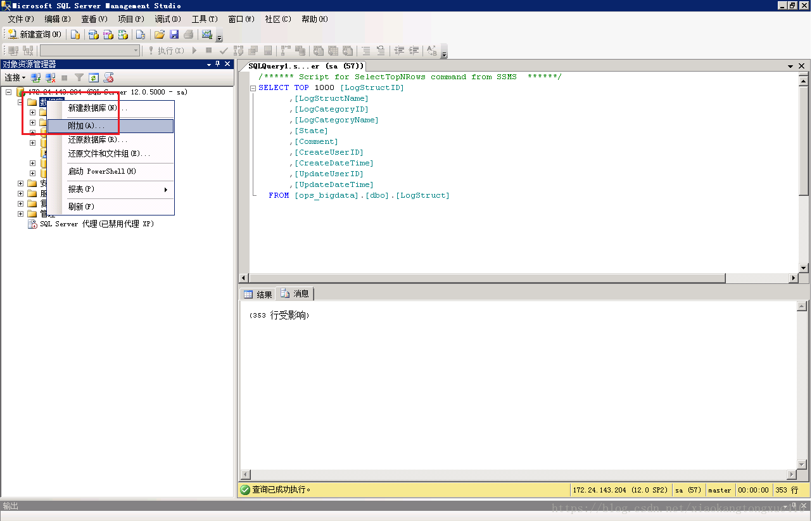The image size is (812, 521).
Task: Uncomment the selected lines icon
Action: click(x=381, y=50)
